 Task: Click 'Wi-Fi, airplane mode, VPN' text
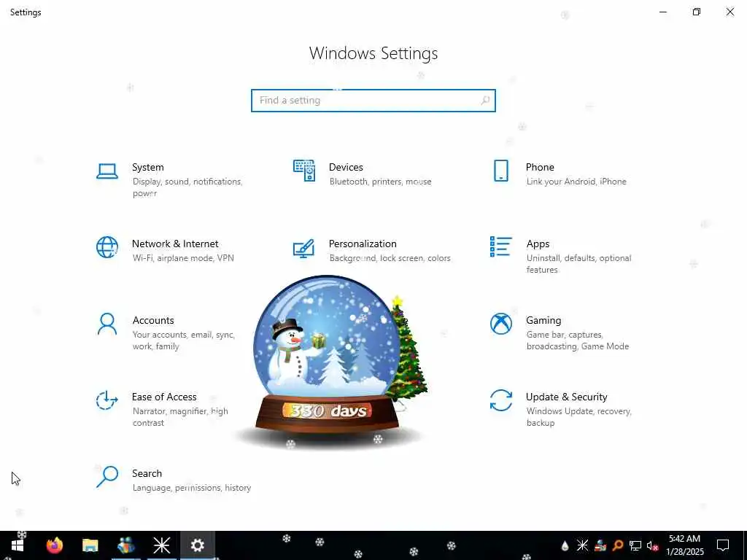[183, 258]
